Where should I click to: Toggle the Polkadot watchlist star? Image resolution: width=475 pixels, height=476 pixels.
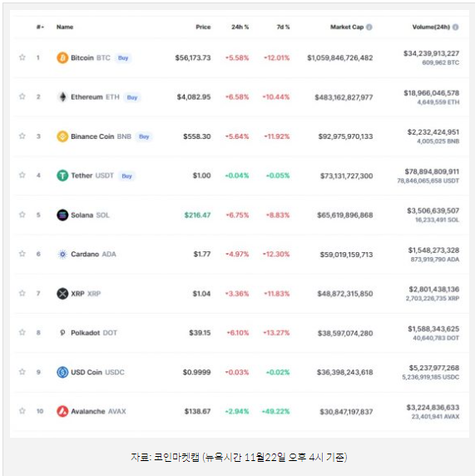click(22, 332)
